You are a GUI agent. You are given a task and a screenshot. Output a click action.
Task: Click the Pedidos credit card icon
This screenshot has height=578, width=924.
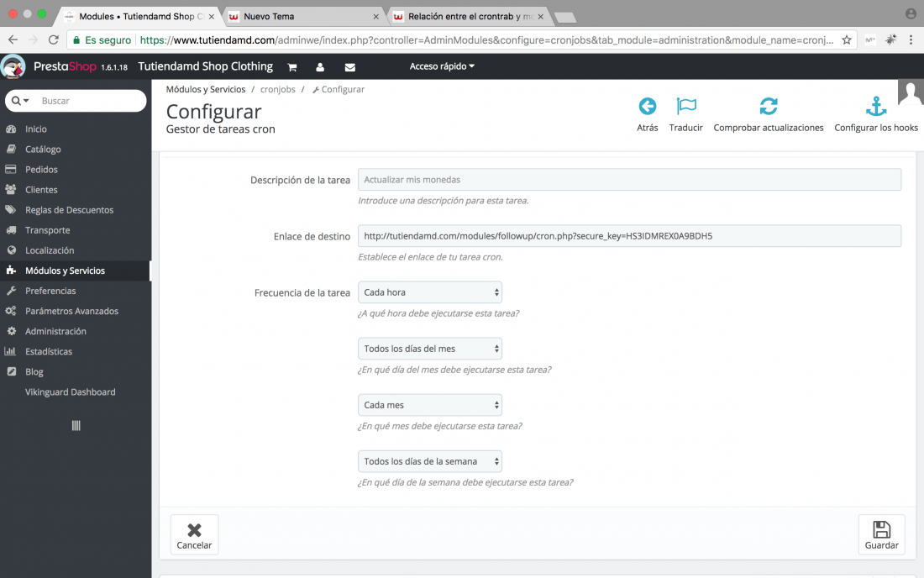(x=11, y=169)
